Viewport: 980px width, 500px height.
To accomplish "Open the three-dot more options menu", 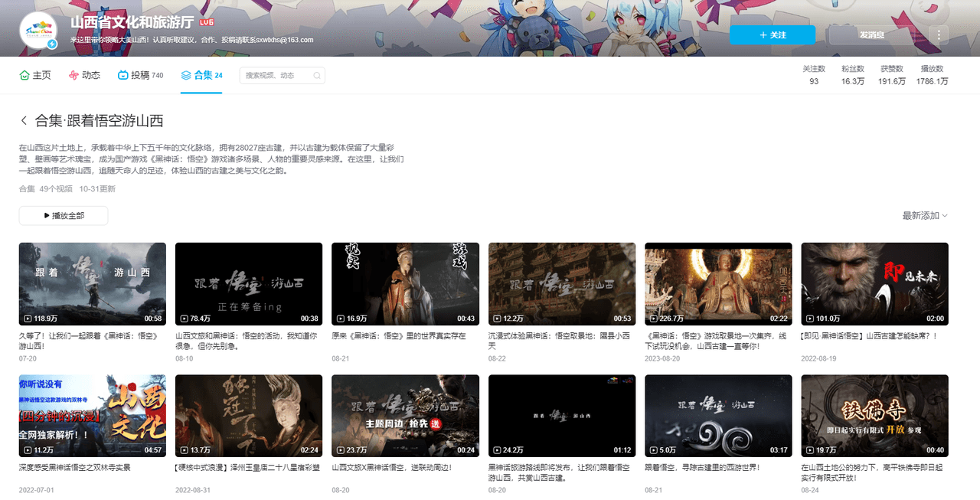I will pyautogui.click(x=939, y=34).
